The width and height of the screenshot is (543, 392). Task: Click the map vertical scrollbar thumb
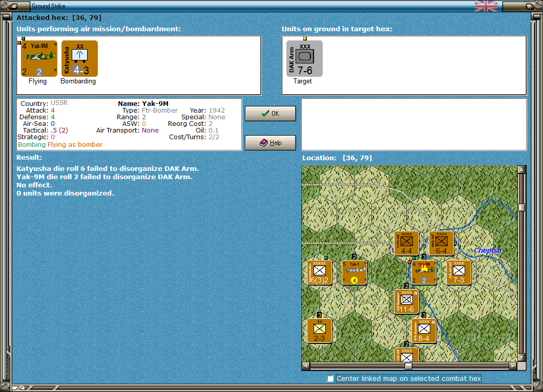522,207
